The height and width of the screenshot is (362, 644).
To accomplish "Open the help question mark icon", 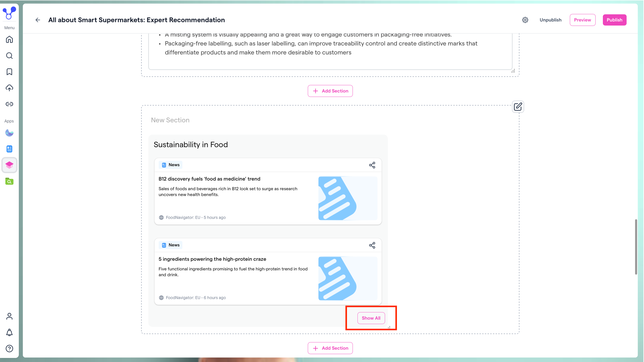I will pyautogui.click(x=9, y=349).
